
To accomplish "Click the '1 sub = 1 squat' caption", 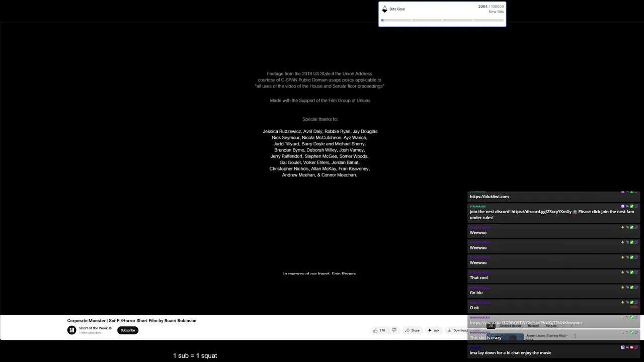I will pos(195,355).
